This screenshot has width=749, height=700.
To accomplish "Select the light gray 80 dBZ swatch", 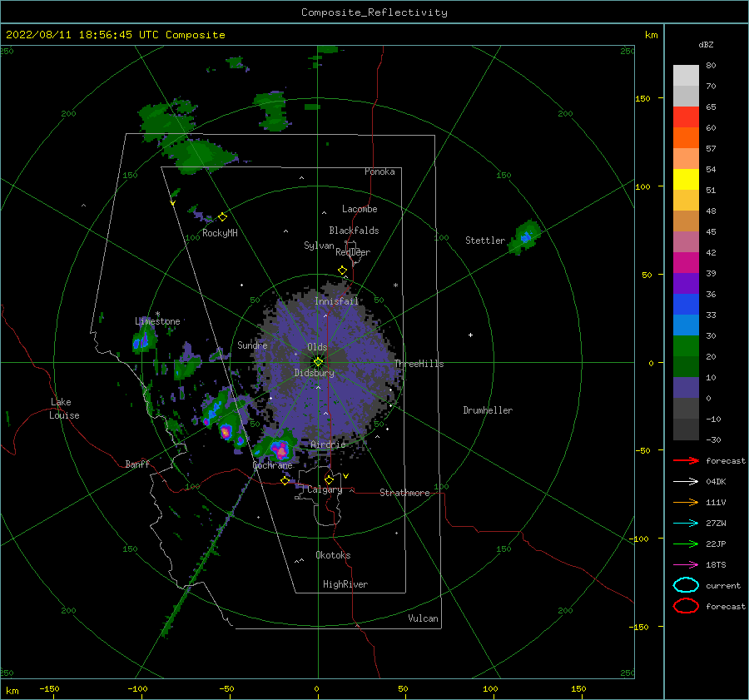I will (x=686, y=76).
